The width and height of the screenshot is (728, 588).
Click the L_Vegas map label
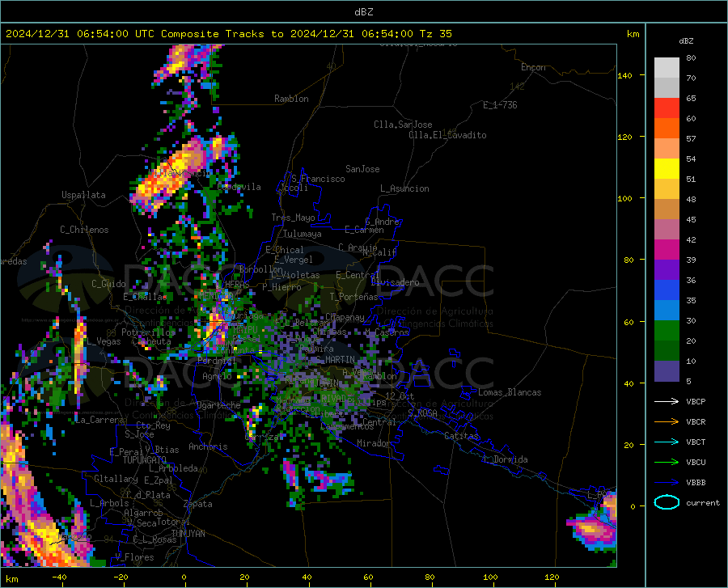pyautogui.click(x=104, y=341)
